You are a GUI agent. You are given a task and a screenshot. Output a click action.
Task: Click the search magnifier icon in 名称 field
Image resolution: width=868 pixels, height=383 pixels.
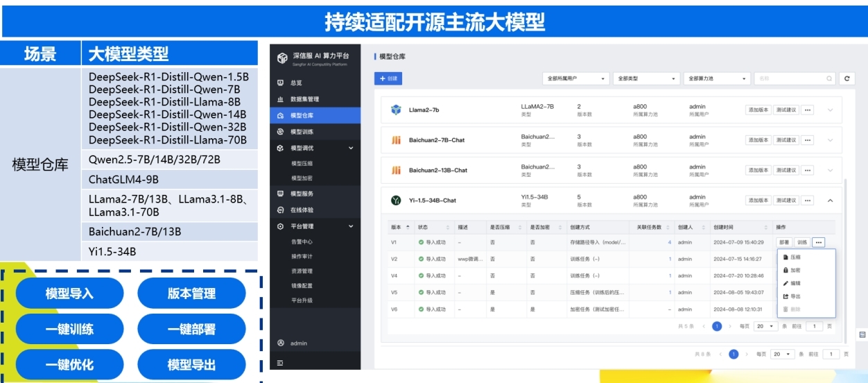click(x=829, y=79)
